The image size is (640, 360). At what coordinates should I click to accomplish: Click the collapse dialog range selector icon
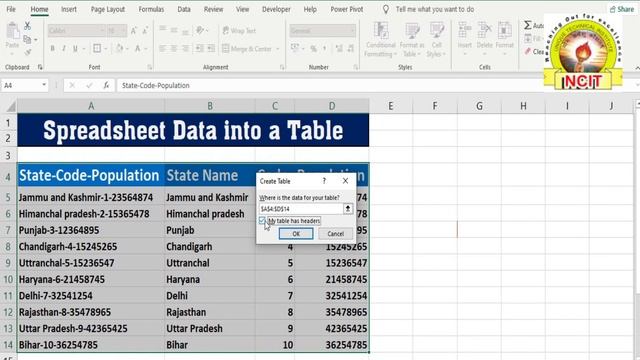pos(348,209)
